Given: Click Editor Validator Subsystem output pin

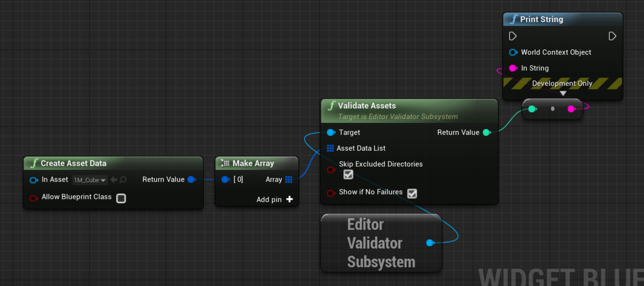Looking at the screenshot, I should [429, 243].
